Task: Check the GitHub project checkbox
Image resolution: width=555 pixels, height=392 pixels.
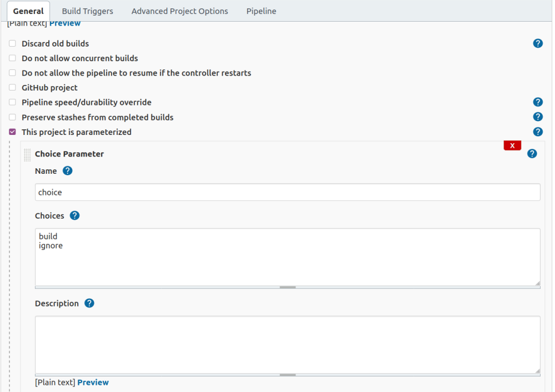Action: click(x=12, y=87)
